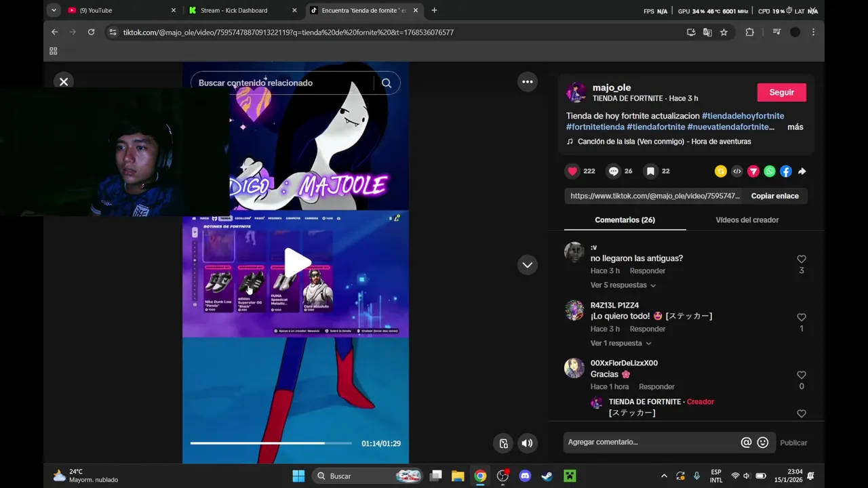Save video with the bookmark icon
Viewport: 868px width, 488px height.
click(650, 171)
